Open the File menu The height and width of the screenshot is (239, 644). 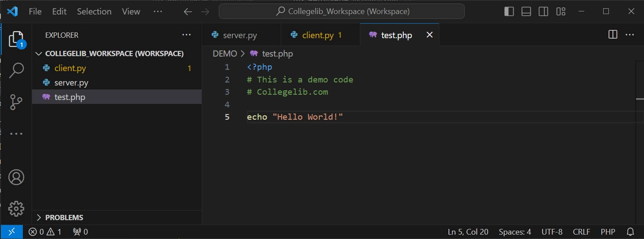click(x=35, y=11)
